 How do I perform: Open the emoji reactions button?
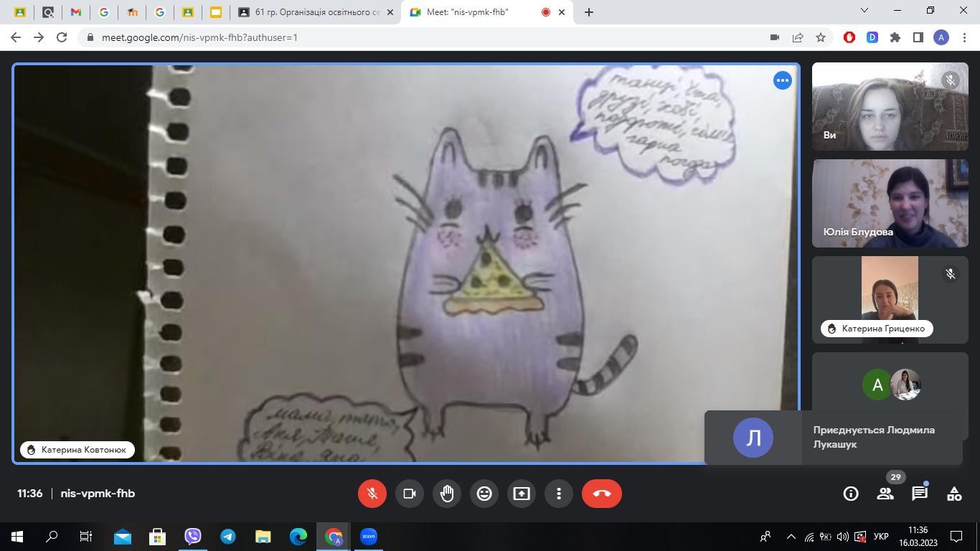point(484,494)
